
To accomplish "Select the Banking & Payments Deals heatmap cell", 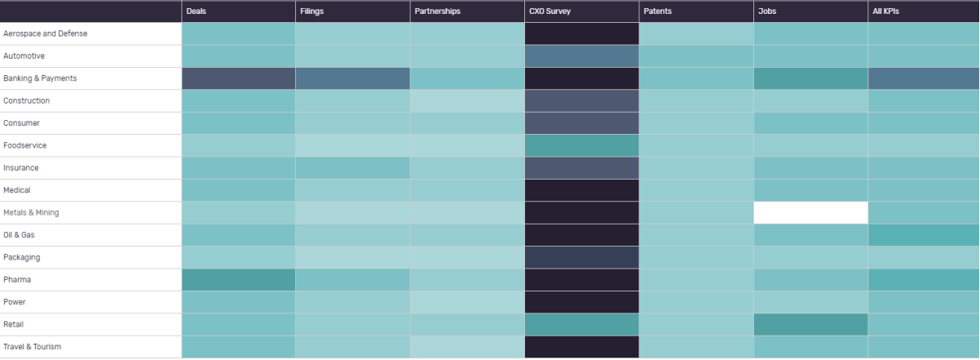I will (238, 78).
